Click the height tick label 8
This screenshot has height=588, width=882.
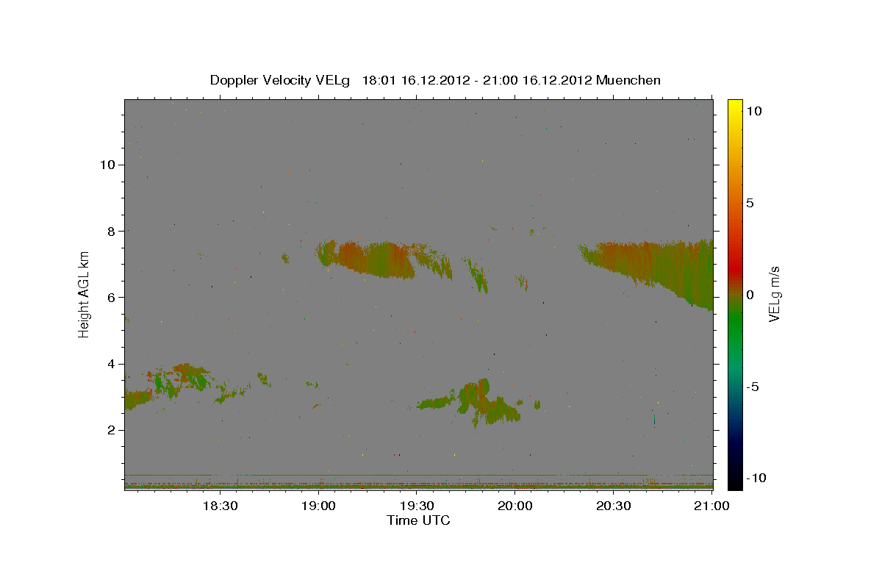[x=112, y=231]
